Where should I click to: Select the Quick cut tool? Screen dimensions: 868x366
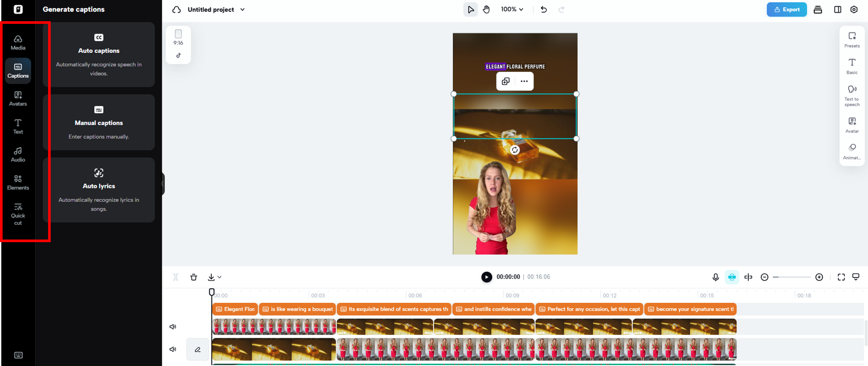click(18, 214)
